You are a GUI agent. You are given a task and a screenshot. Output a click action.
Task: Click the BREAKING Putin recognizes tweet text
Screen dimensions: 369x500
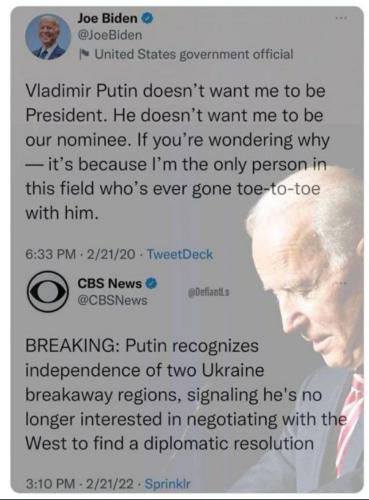(186, 395)
